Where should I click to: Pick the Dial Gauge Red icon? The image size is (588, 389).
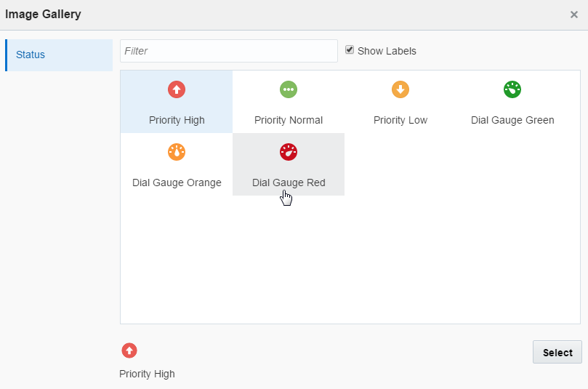point(289,152)
